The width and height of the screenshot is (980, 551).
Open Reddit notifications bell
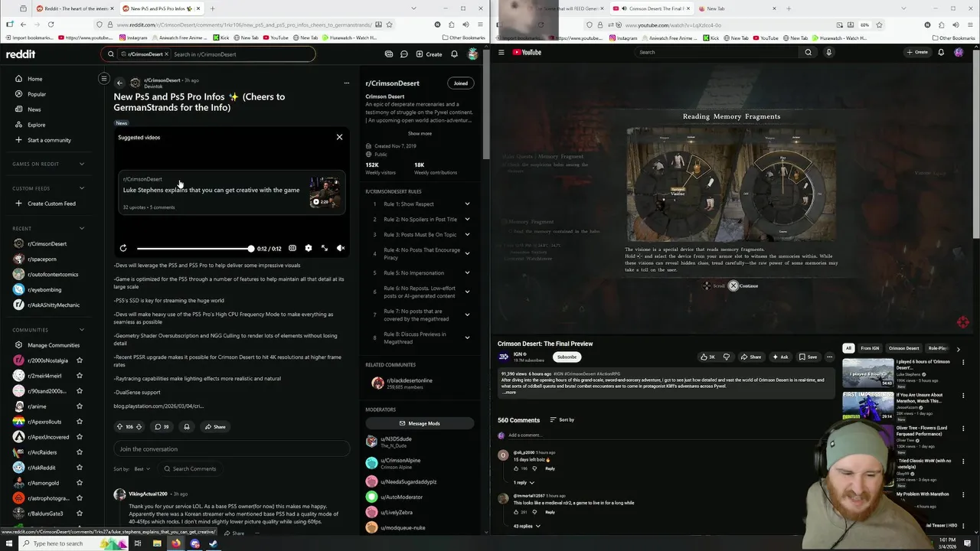pos(454,54)
